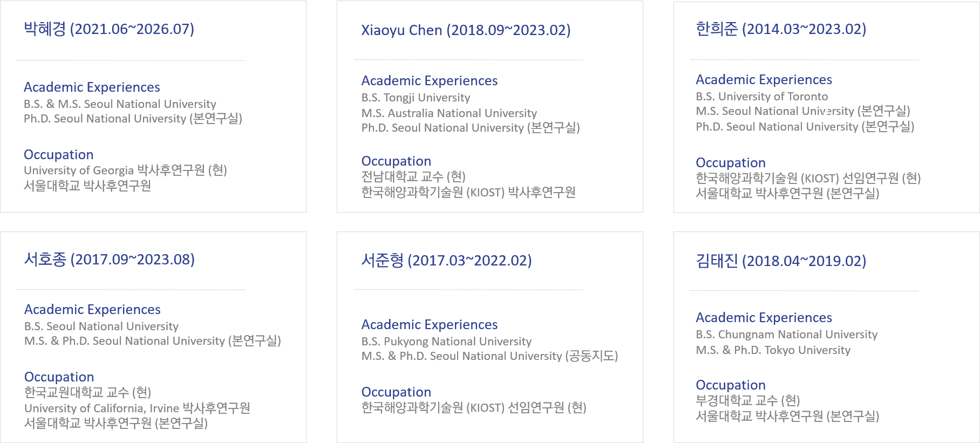
Task: Select the 서준형 (2017.03~2022.02) heading
Action: click(446, 261)
